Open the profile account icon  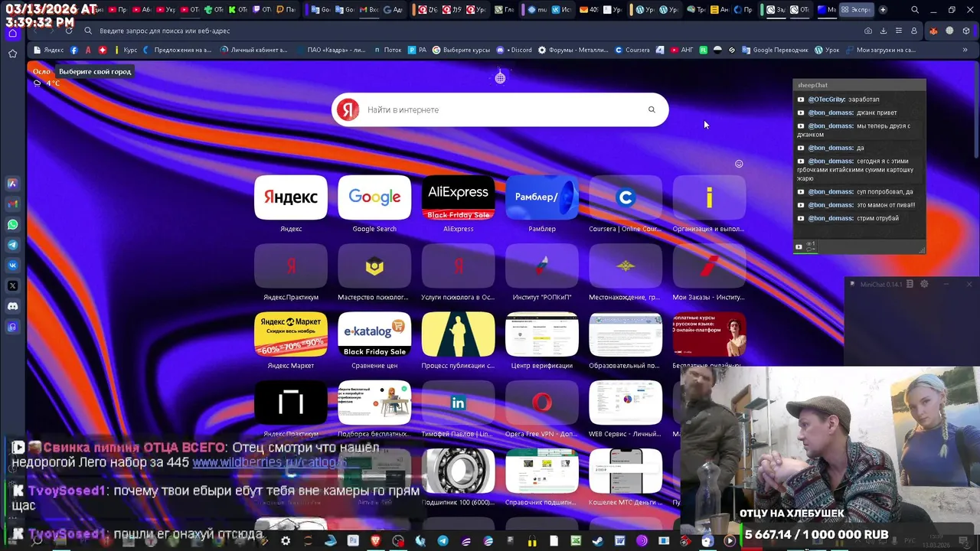point(913,31)
